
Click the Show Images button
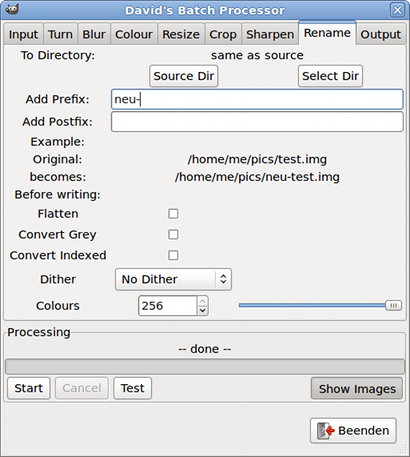tap(357, 388)
